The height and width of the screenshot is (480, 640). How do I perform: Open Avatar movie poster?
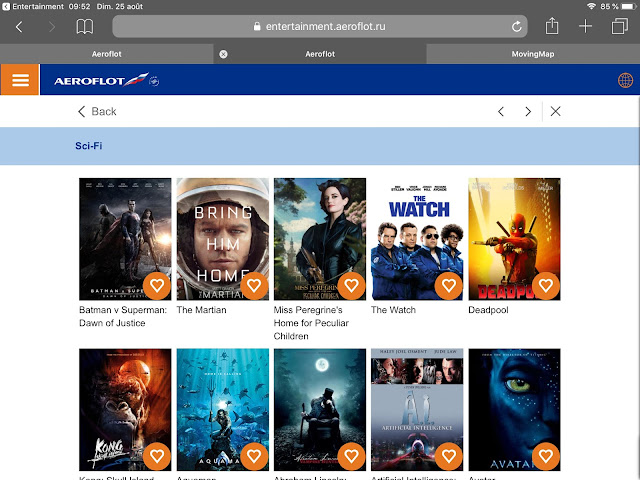coord(514,409)
